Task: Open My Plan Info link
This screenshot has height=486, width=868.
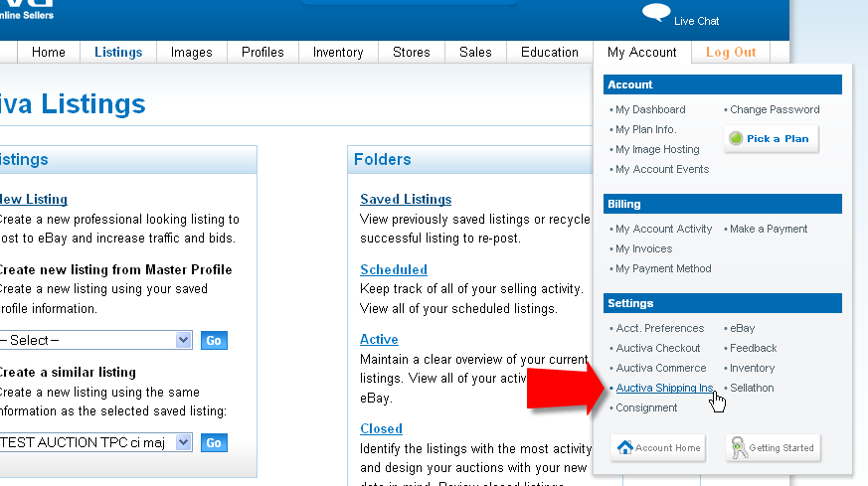Action: coord(646,129)
